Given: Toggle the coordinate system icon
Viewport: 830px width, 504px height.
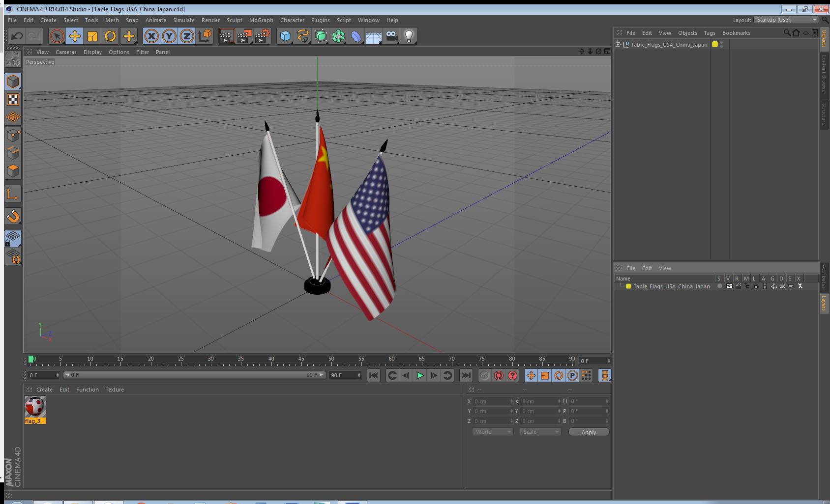Looking at the screenshot, I should point(205,36).
